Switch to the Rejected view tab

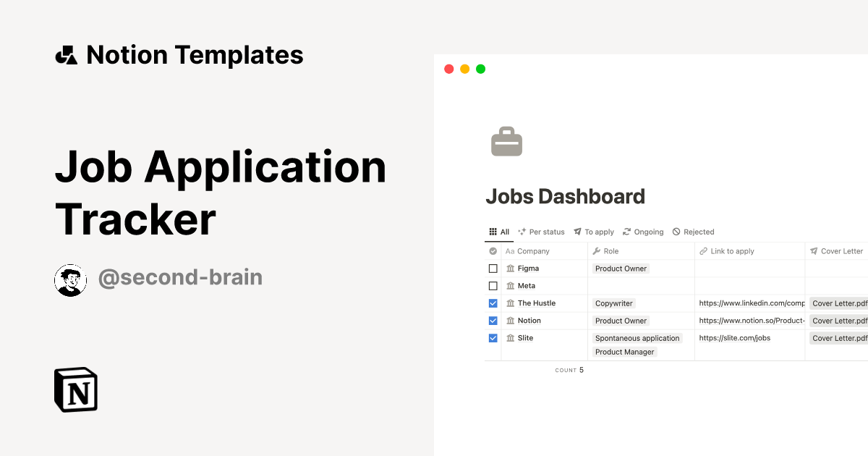(x=697, y=232)
